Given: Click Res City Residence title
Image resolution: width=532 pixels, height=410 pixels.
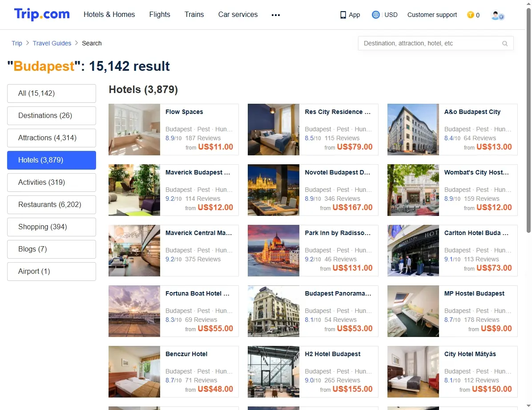Looking at the screenshot, I should [338, 112].
